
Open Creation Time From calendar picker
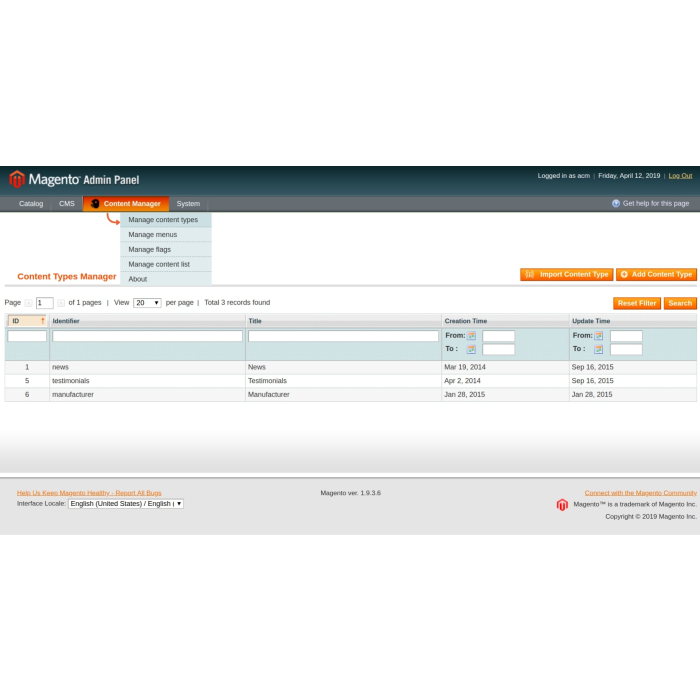pyautogui.click(x=471, y=336)
